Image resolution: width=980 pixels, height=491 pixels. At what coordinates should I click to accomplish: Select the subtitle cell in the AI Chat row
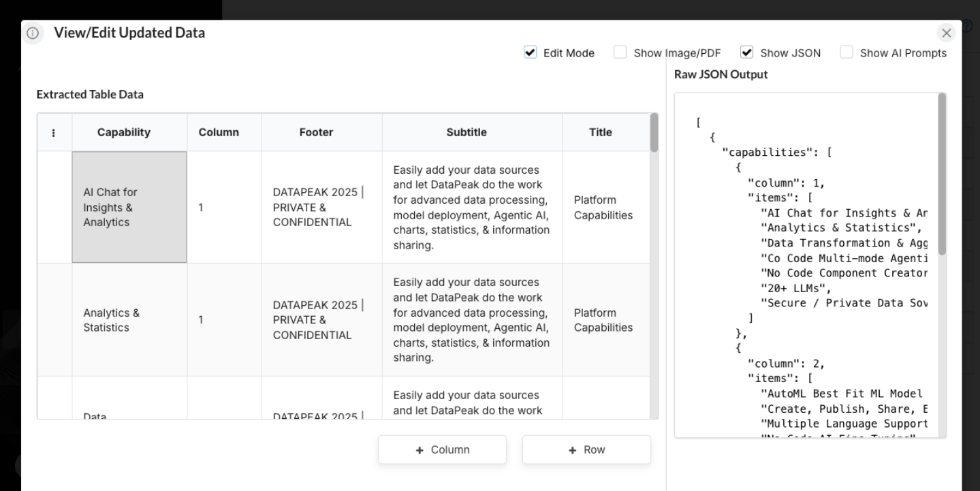coord(472,207)
